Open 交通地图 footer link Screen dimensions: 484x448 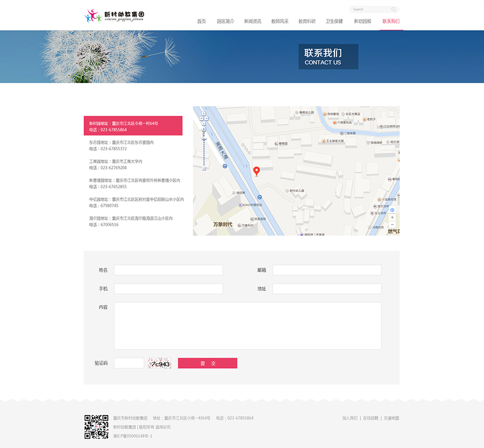click(392, 418)
